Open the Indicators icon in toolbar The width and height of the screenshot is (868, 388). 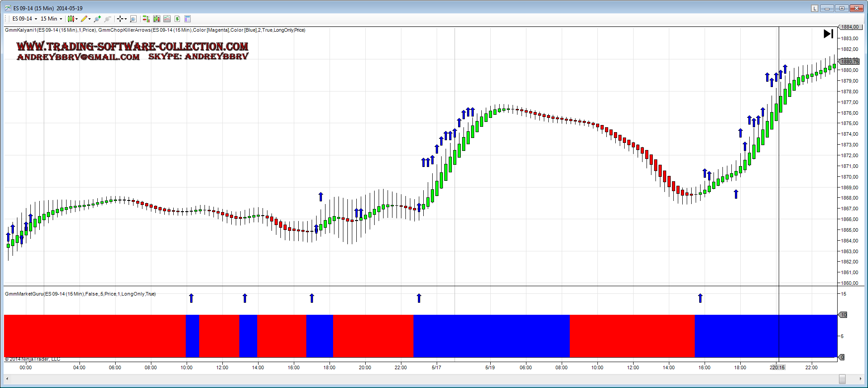[167, 19]
